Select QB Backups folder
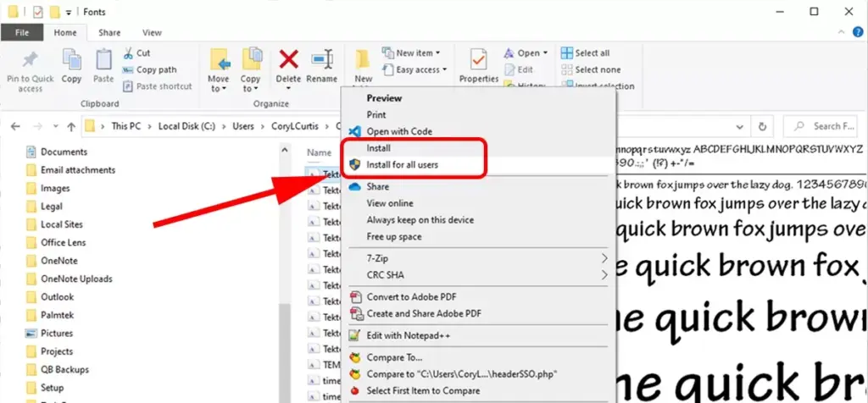This screenshot has width=868, height=403. point(64,369)
